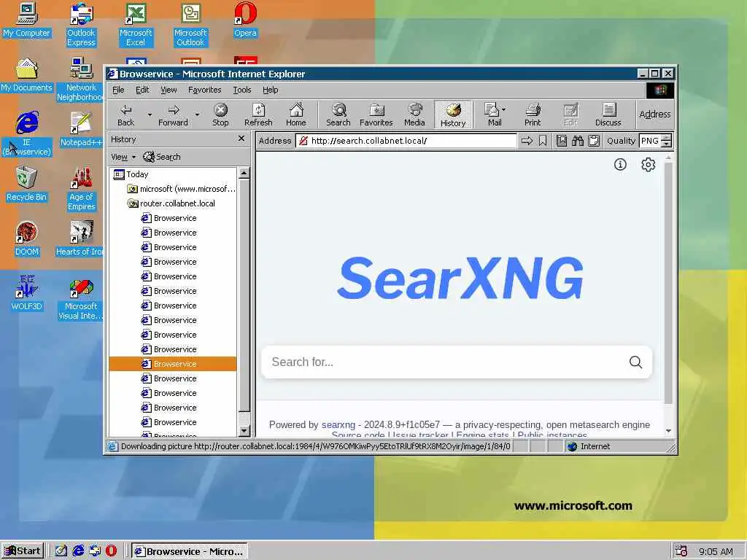Select the Notepad++ desktop icon
The height and width of the screenshot is (560, 747).
pyautogui.click(x=81, y=129)
